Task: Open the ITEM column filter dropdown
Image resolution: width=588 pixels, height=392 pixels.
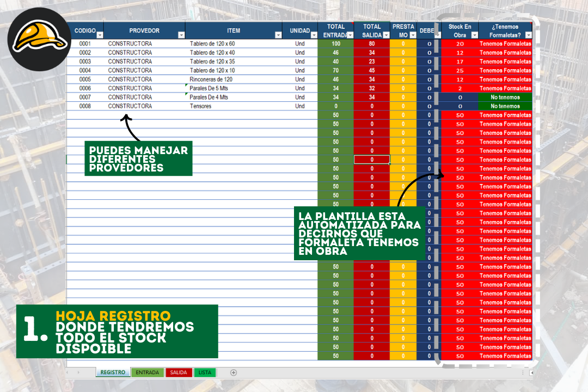Action: 278,35
